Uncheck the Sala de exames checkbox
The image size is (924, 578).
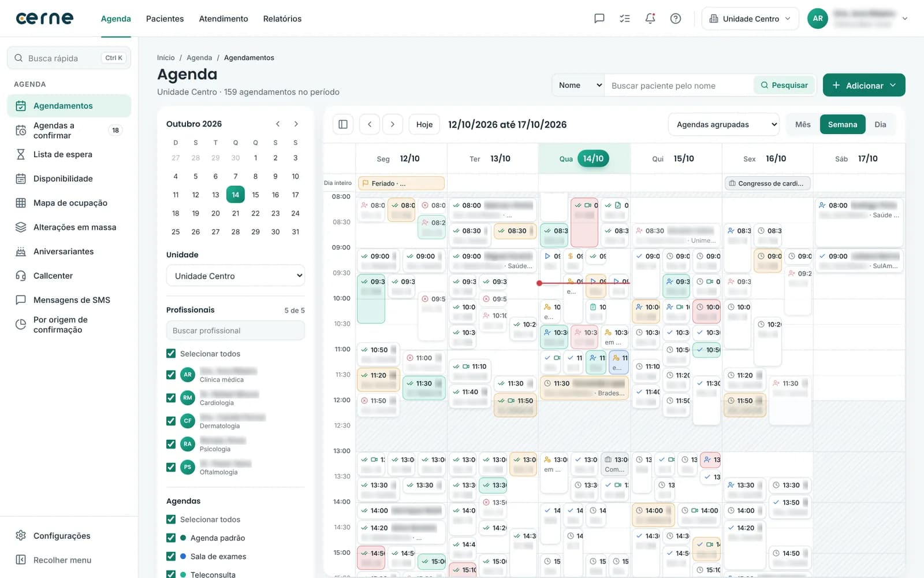[171, 556]
